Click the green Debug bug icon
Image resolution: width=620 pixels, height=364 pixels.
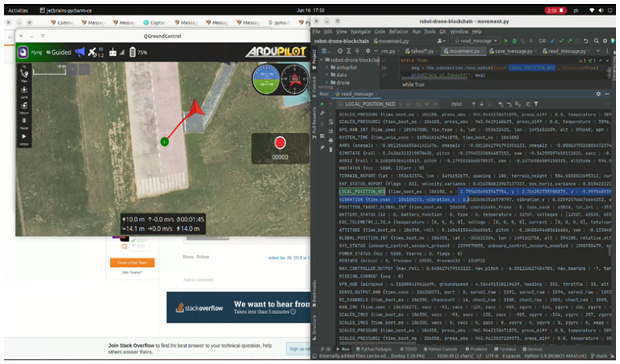point(514,41)
